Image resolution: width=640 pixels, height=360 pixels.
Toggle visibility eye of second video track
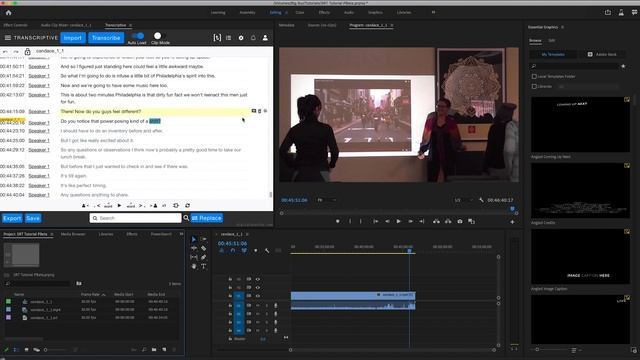pos(258,287)
